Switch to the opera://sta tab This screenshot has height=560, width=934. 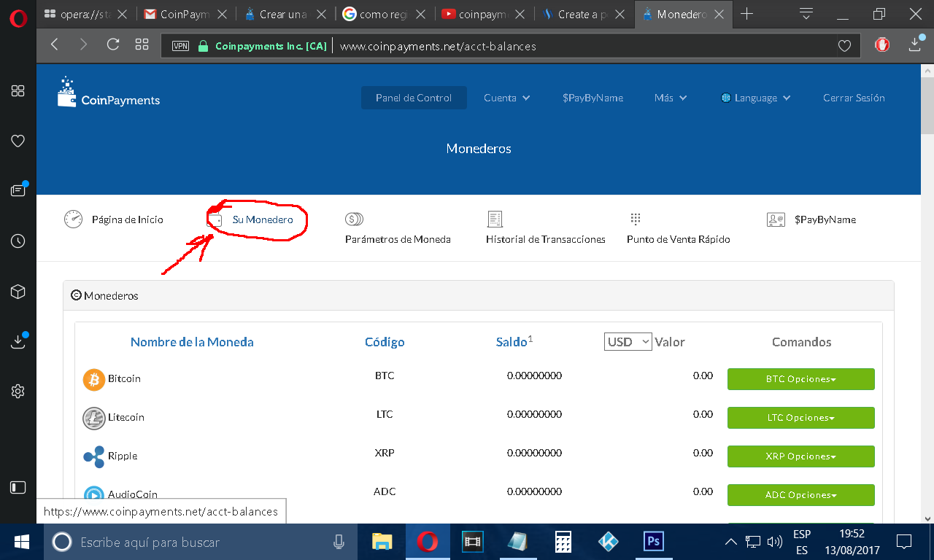coord(88,14)
